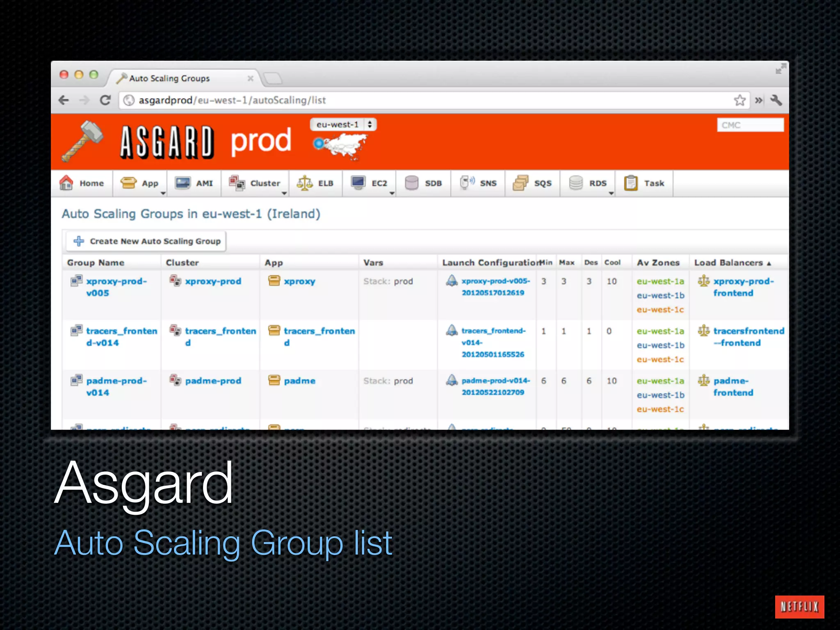
Task: Open tracers_frontend-v014-20120501165526 launch configuration
Action: click(493, 342)
